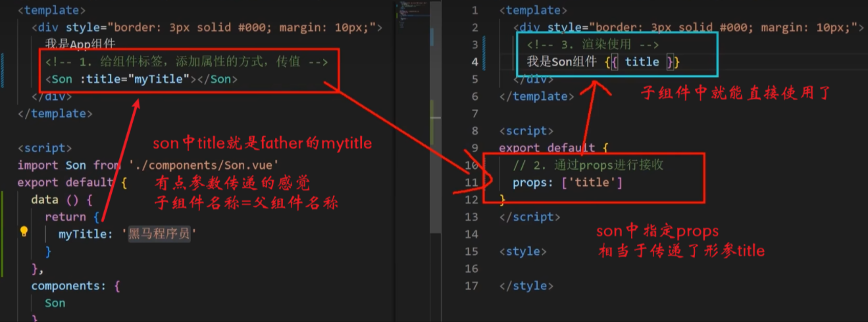Click the lightbulb quick-fix icon beside myTitle
868x322 pixels.
24,231
